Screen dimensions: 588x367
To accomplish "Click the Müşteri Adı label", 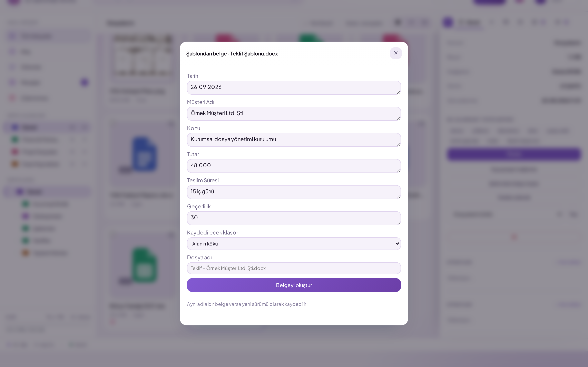I will point(200,102).
